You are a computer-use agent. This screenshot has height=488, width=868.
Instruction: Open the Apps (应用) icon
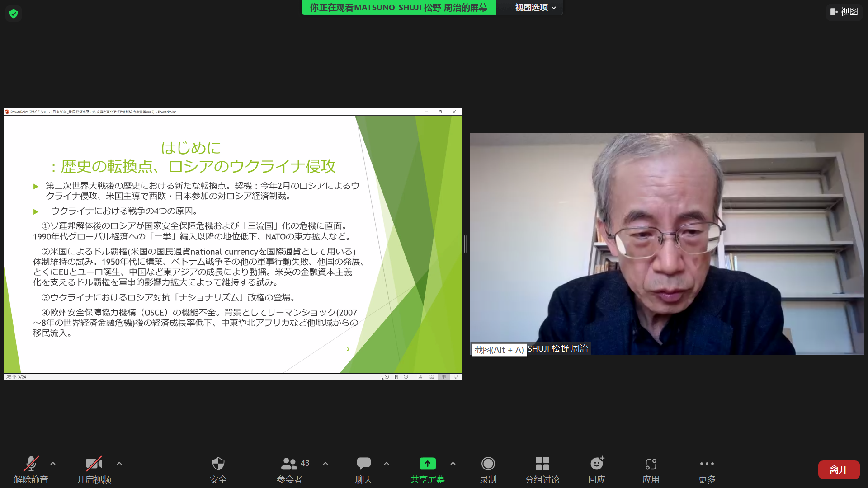(651, 464)
